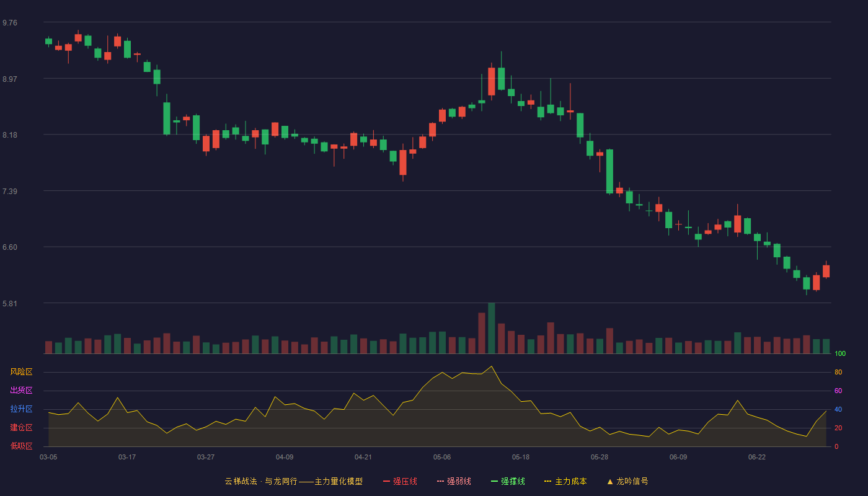868x496 pixels.
Task: Click the highest peak of the yellow indicator line
Action: tap(492, 366)
